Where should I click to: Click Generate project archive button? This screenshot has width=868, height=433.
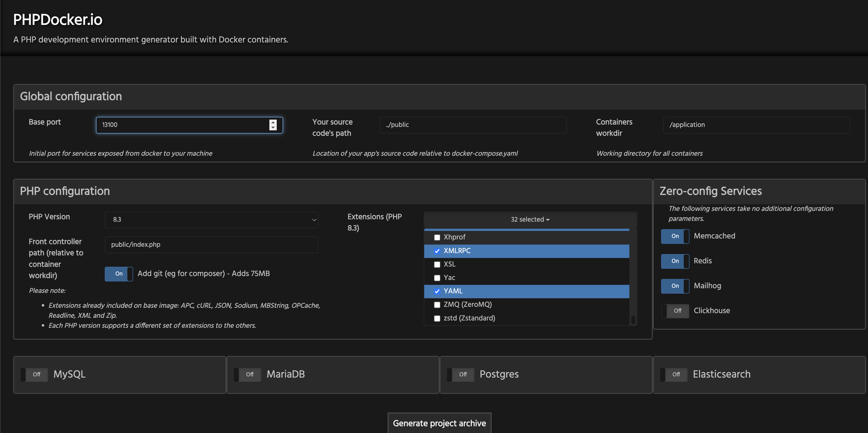439,423
